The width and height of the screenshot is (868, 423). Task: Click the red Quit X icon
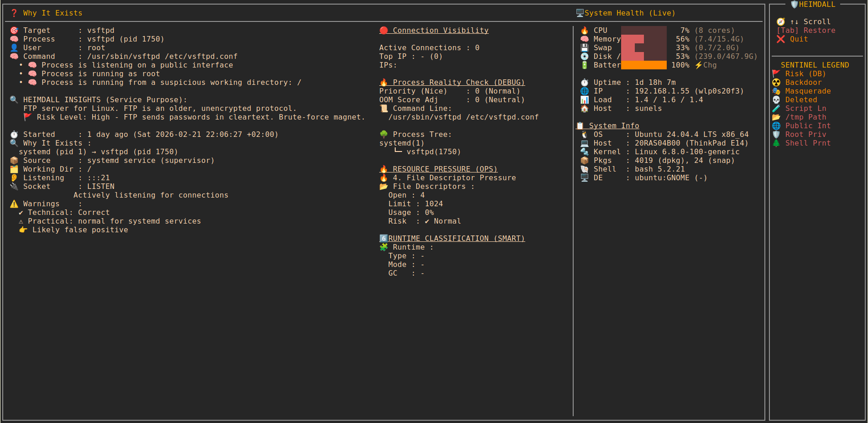[781, 39]
